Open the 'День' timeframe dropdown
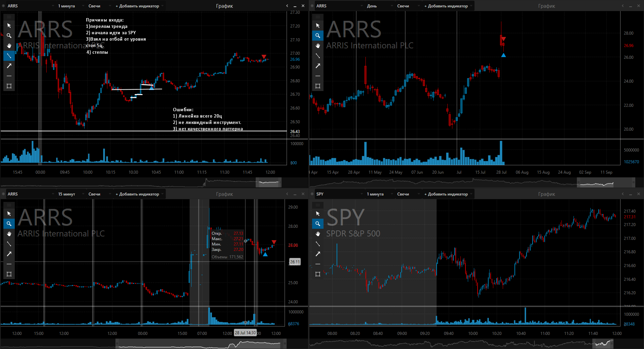Screen dimensions: 644x349 point(379,6)
